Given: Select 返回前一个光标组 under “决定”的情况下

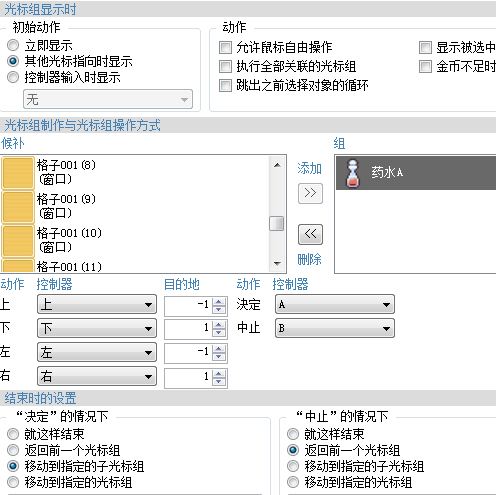Looking at the screenshot, I should coord(13,450).
